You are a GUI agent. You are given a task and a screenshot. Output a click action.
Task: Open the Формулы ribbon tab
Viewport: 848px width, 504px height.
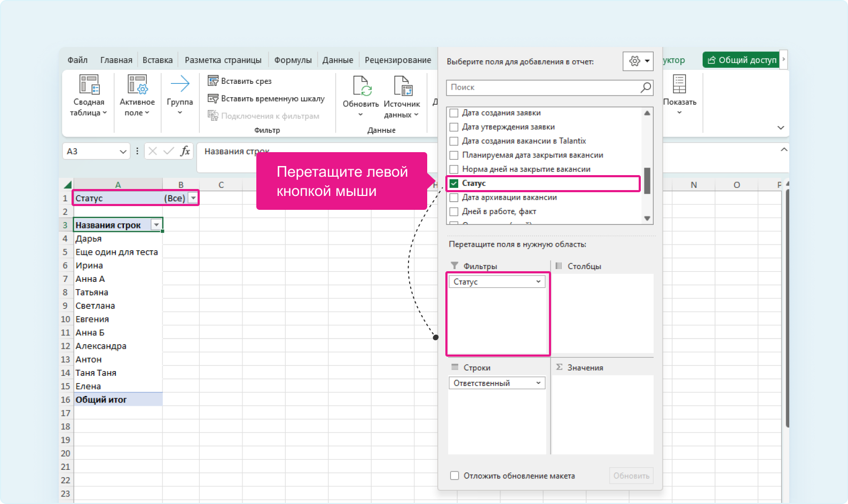pyautogui.click(x=293, y=60)
